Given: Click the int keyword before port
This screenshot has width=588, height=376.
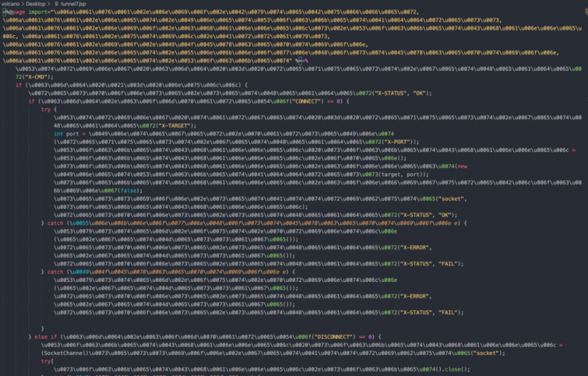Looking at the screenshot, I should (58, 134).
